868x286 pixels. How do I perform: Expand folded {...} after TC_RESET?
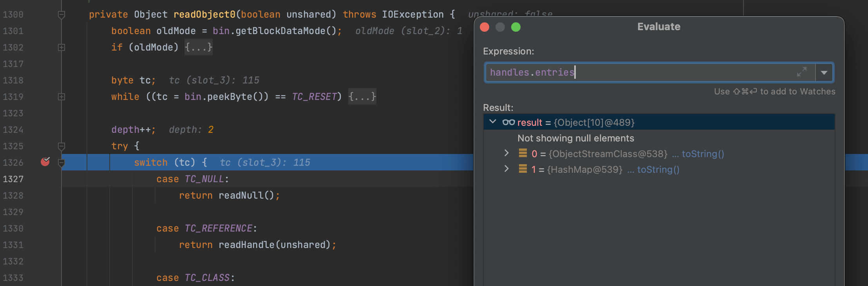[362, 97]
